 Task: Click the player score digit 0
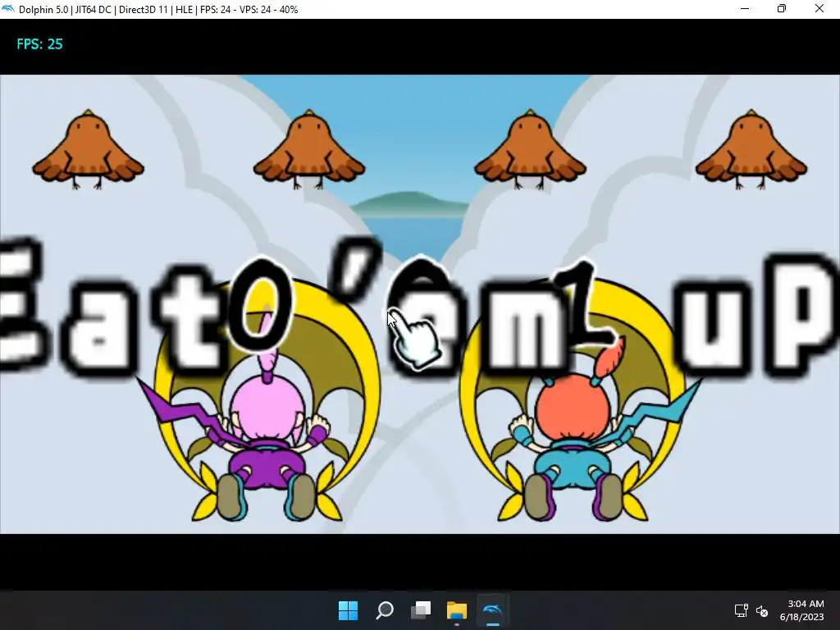point(260,307)
